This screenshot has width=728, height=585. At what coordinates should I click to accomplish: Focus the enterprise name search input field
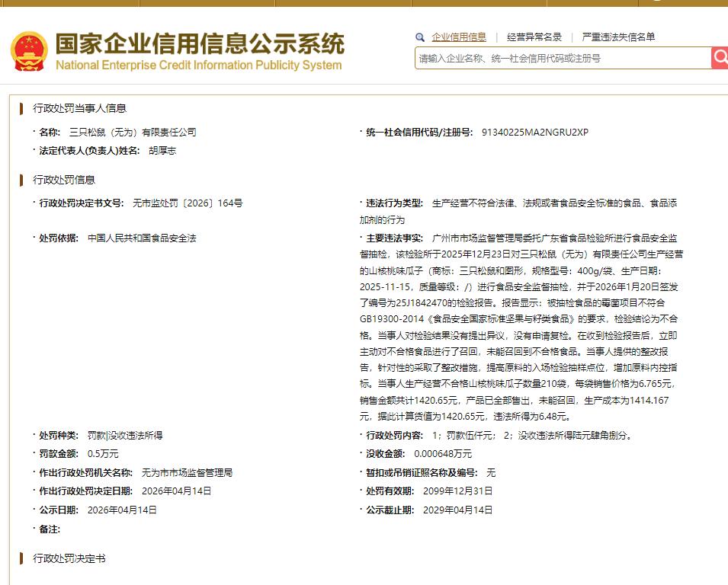(x=563, y=58)
